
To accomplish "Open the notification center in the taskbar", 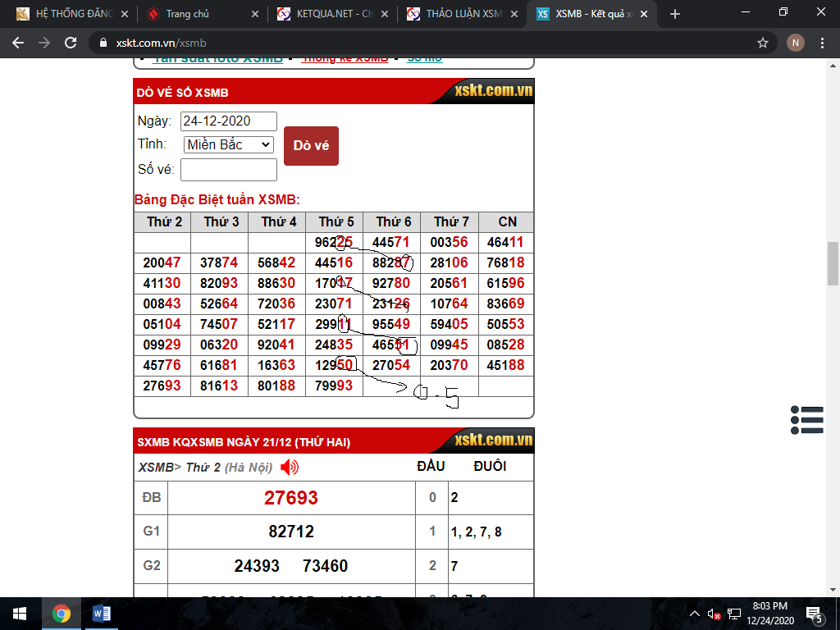I will (815, 614).
